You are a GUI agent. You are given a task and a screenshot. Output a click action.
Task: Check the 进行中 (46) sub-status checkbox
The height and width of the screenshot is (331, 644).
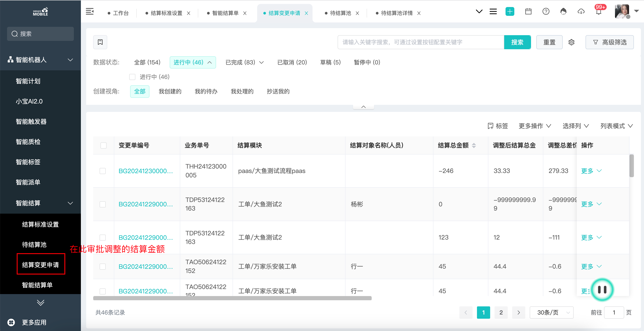click(132, 77)
